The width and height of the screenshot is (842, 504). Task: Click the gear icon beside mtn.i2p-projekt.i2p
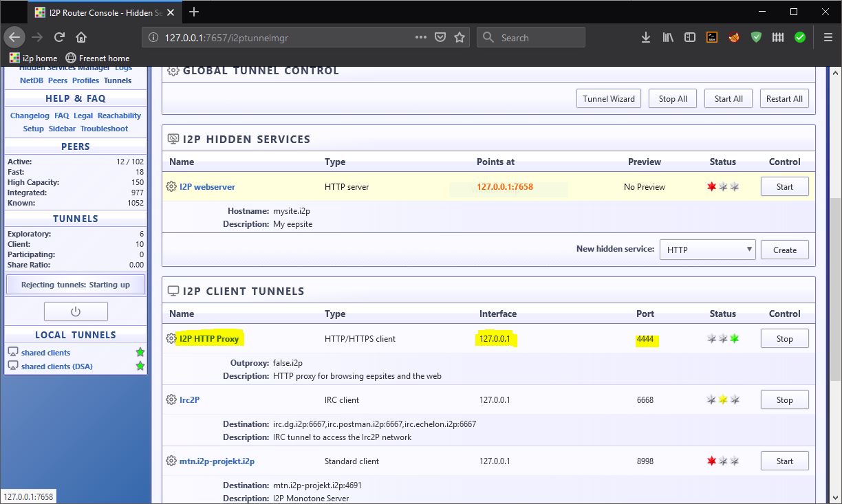pyautogui.click(x=171, y=461)
